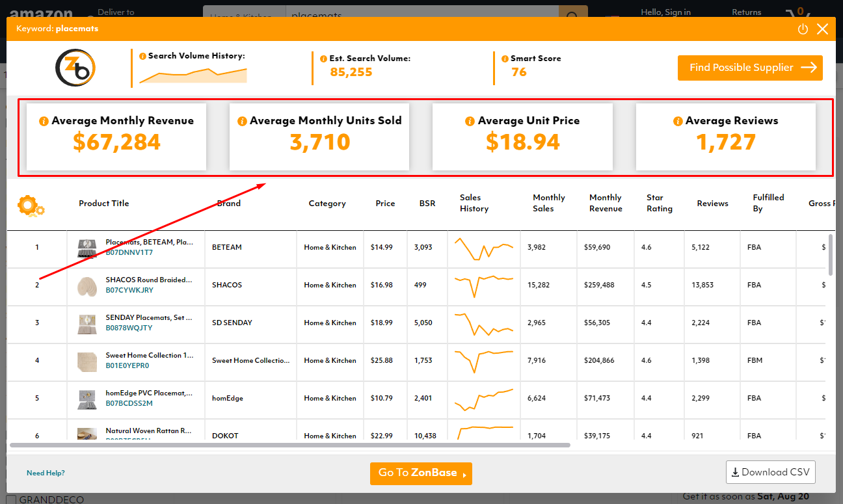This screenshot has height=504, width=843.
Task: Click the Search Volume History sparkline chart
Action: pyautogui.click(x=193, y=75)
